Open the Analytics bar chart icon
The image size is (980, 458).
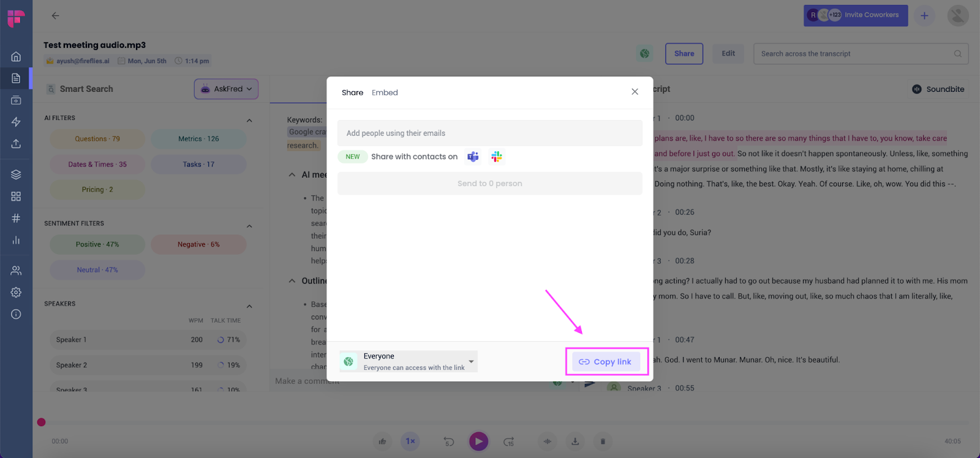[16, 240]
